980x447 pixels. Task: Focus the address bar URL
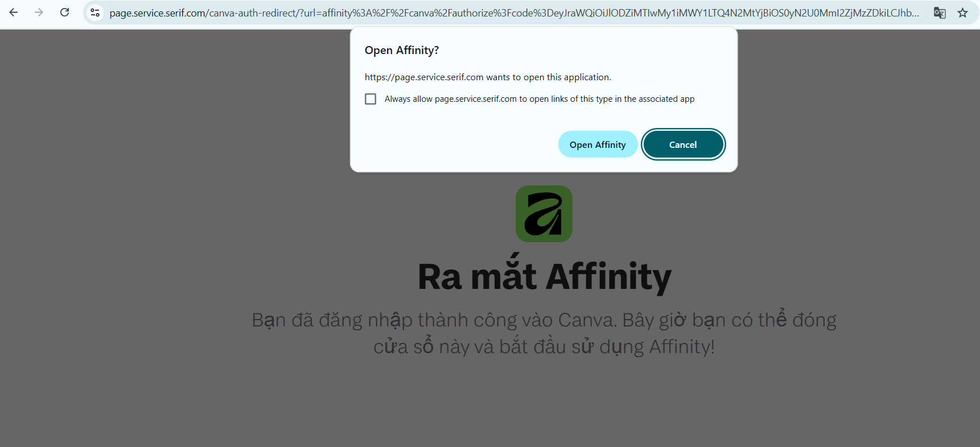coord(512,13)
